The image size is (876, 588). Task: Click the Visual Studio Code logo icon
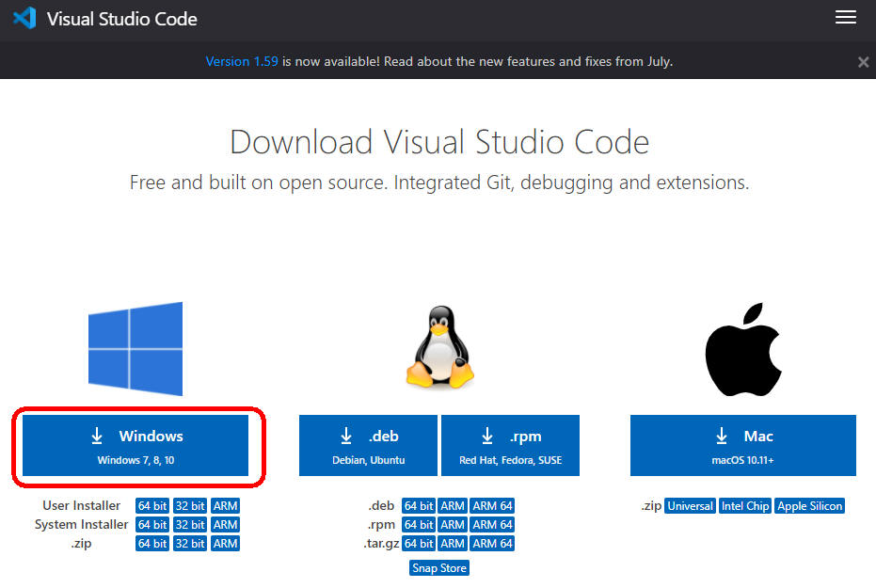[x=24, y=19]
